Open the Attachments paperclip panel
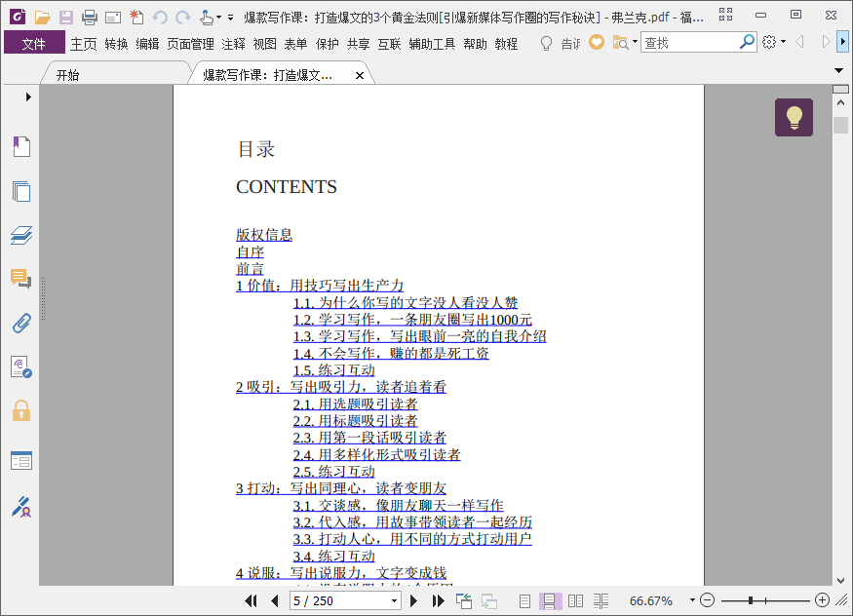Screen dimensions: 853x616 [21, 323]
